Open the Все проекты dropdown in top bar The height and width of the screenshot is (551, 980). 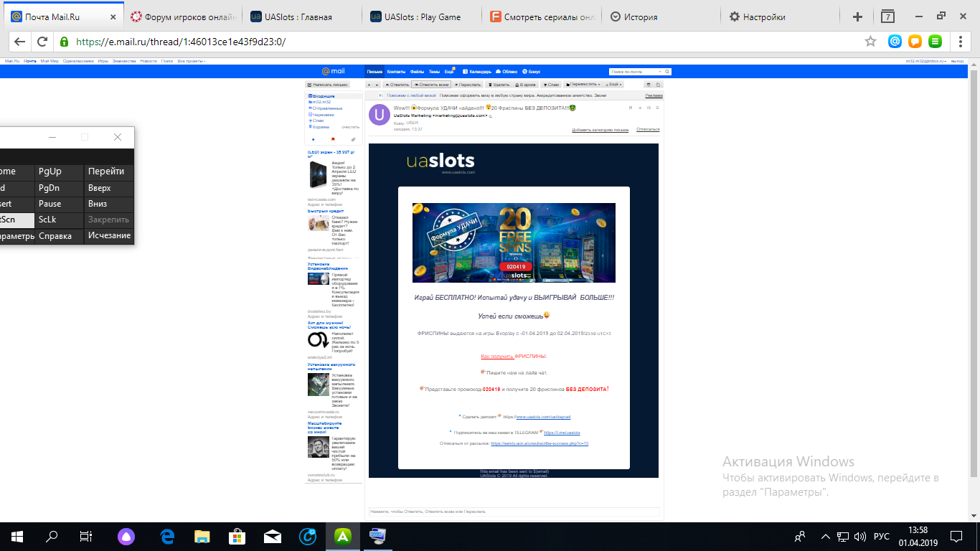(191, 61)
